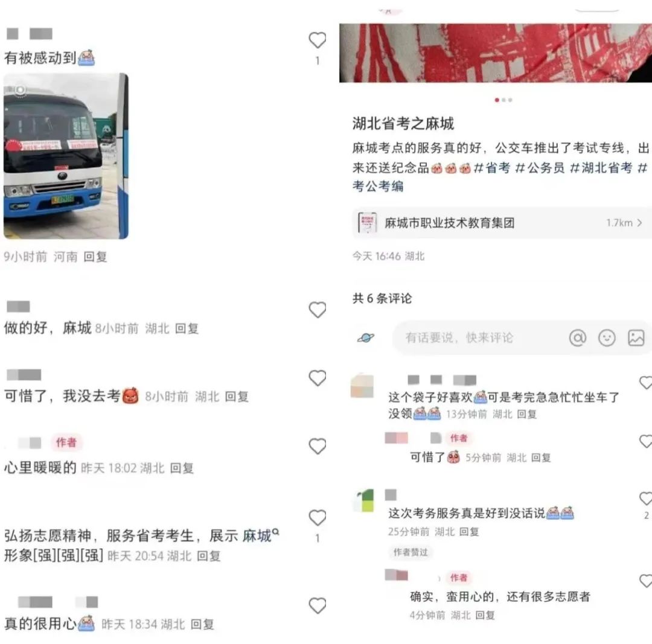Image resolution: width=652 pixels, height=644 pixels.
Task: Tap heart on '做的好，麻城' comment
Action: point(318,310)
